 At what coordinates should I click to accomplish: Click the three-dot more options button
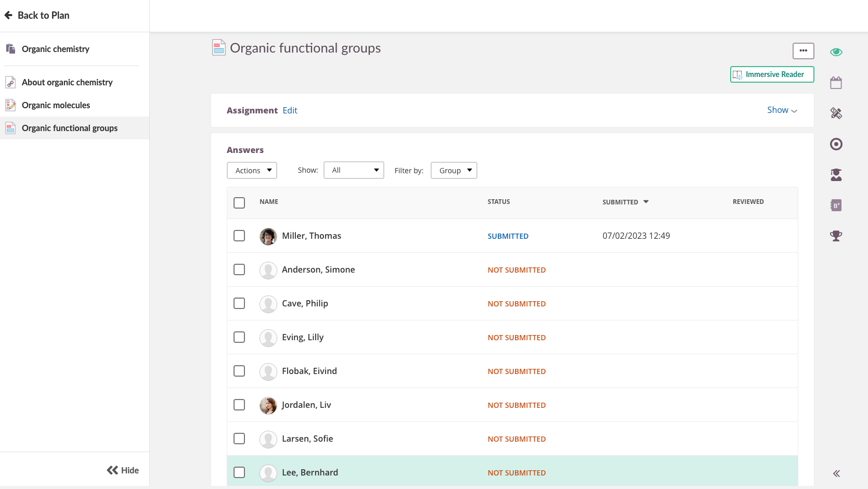click(x=803, y=51)
